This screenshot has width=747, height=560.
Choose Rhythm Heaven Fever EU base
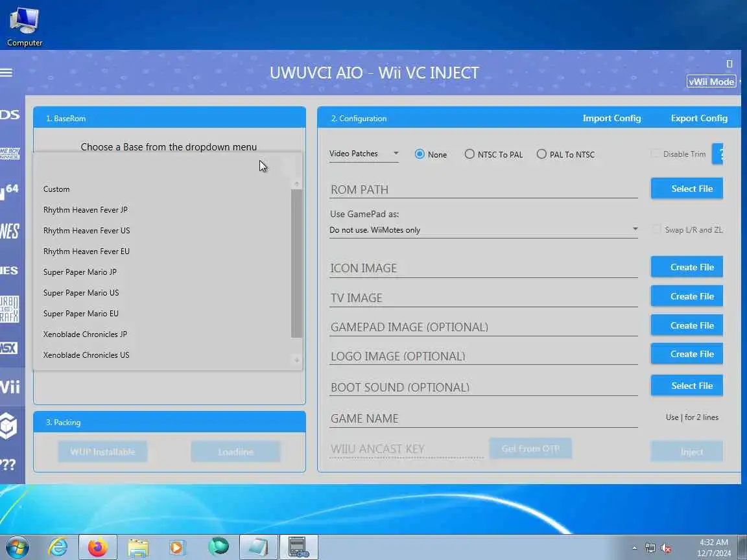click(x=163, y=251)
